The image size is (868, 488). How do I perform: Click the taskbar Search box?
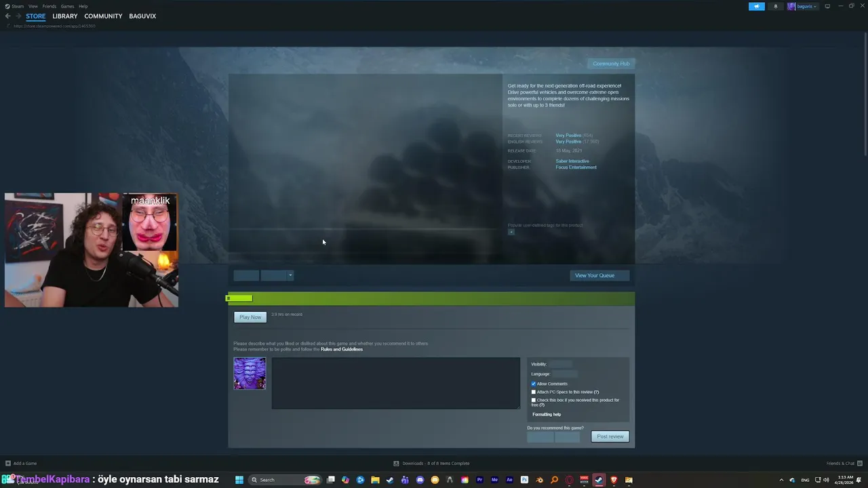285,480
